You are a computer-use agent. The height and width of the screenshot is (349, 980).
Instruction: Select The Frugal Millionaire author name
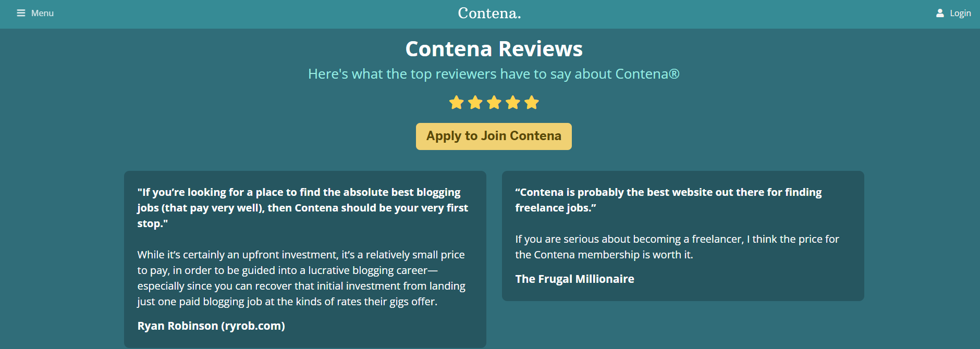coord(574,279)
